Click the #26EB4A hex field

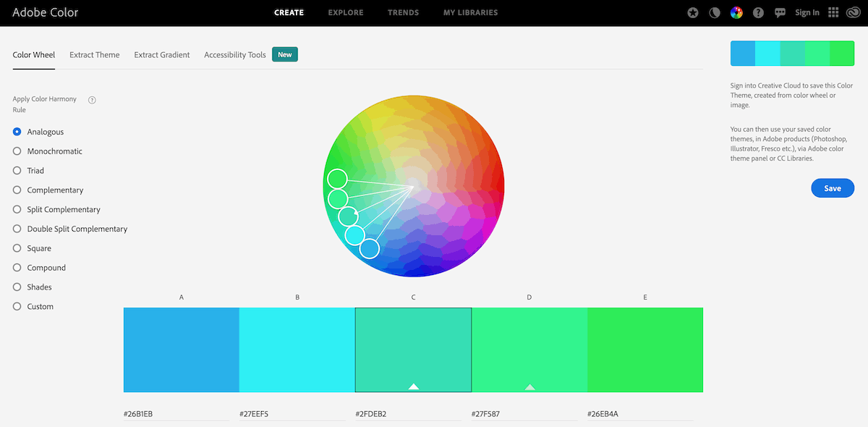640,415
